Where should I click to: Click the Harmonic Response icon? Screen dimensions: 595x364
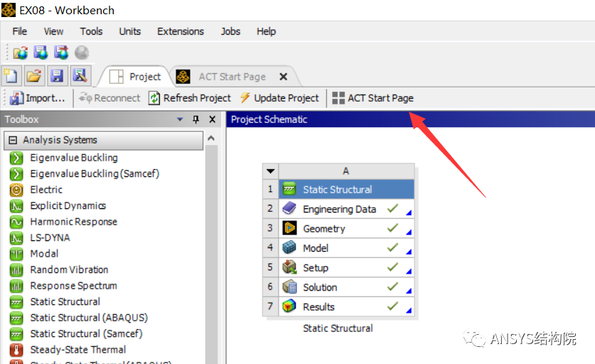click(16, 222)
